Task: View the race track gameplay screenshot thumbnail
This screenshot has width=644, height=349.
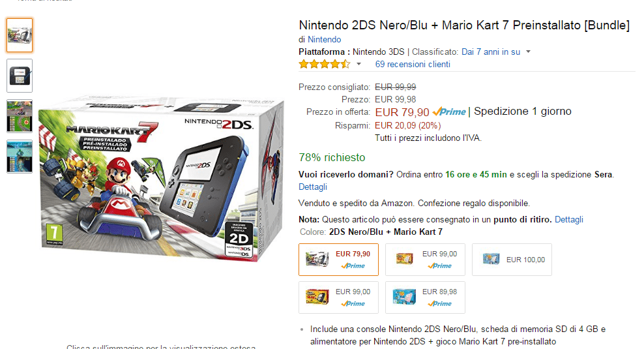Action: [x=20, y=116]
